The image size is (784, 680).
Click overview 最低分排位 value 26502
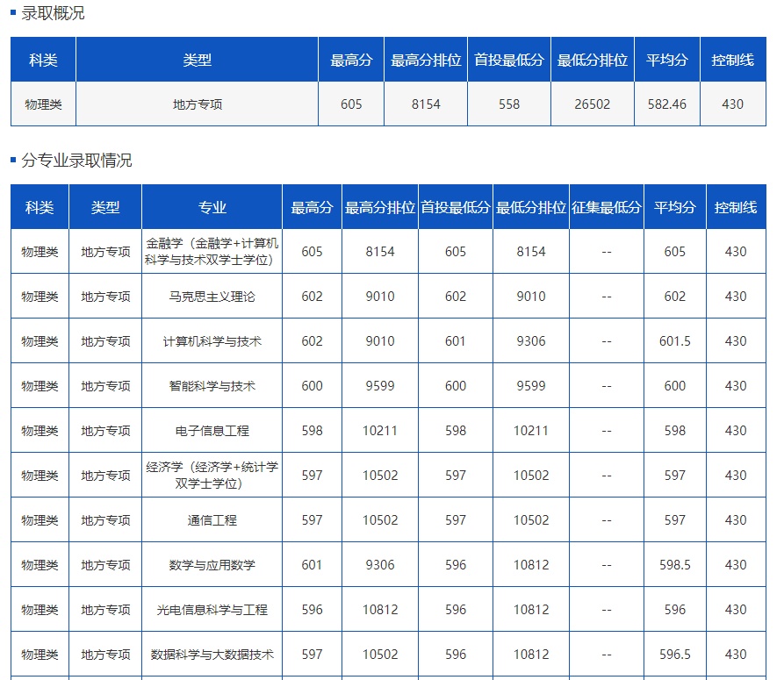click(592, 104)
